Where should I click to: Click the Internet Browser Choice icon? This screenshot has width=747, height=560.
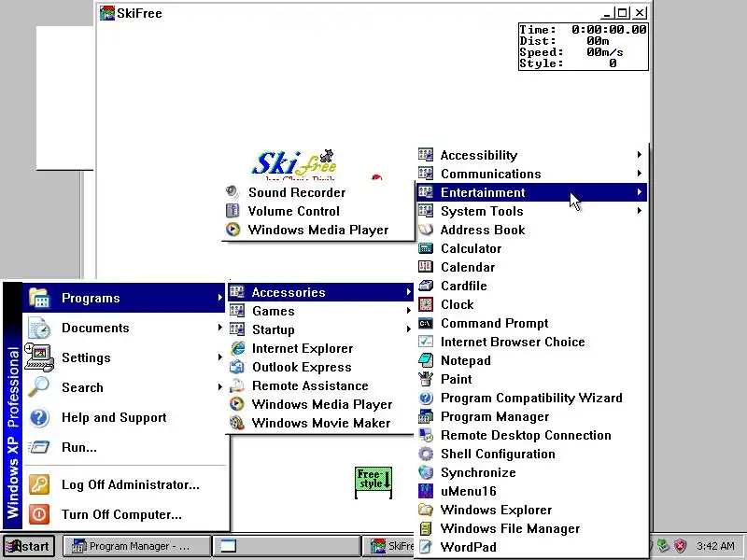(x=426, y=342)
